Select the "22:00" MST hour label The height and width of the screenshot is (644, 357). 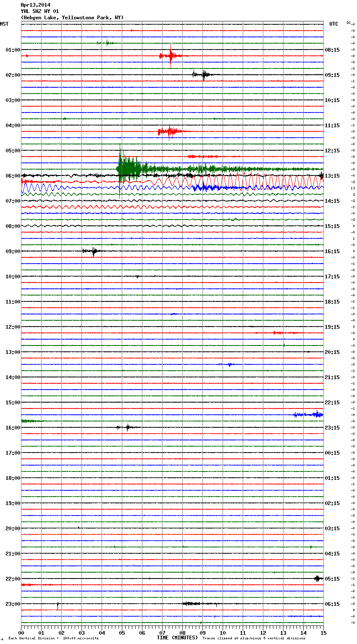pos(13,579)
